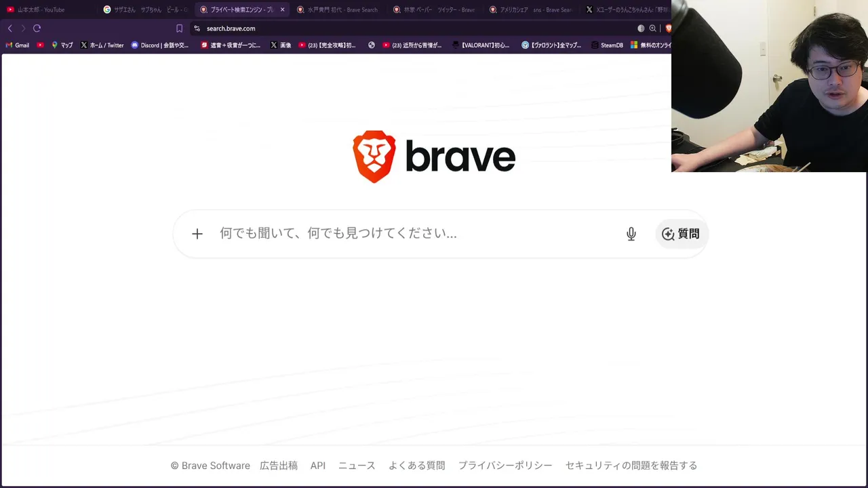Go back with the browser back arrow
The width and height of the screenshot is (868, 488).
(x=9, y=28)
